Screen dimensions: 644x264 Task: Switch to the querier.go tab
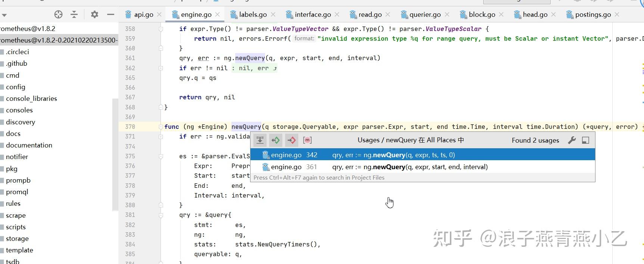(425, 15)
